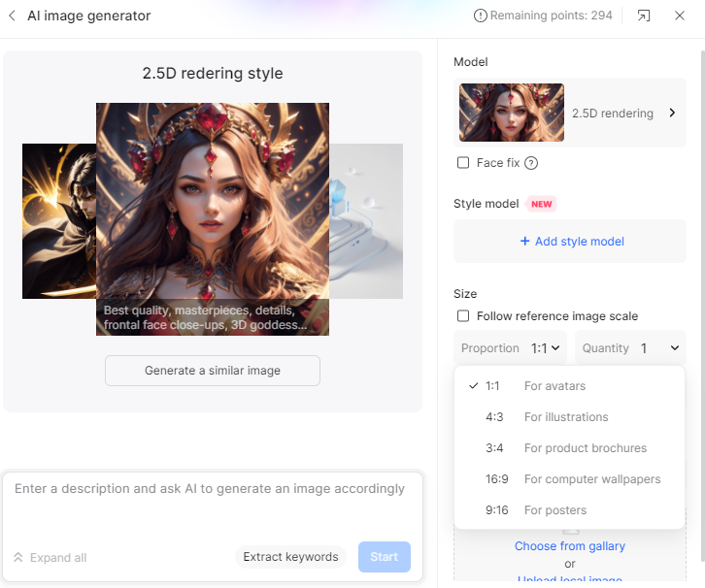Open model picker via 2.5D rendering arrow
Image resolution: width=705 pixels, height=588 pixels.
[x=672, y=113]
